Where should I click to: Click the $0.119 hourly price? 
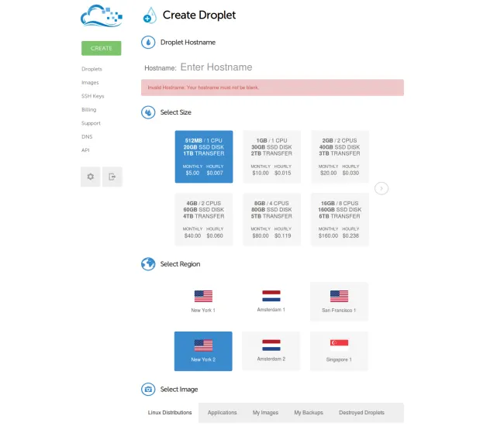283,235
